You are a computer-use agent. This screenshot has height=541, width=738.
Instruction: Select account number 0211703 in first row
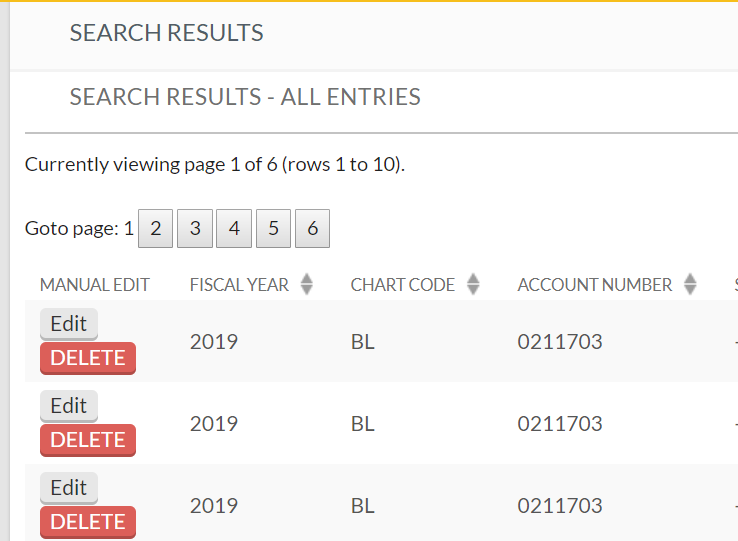[560, 342]
